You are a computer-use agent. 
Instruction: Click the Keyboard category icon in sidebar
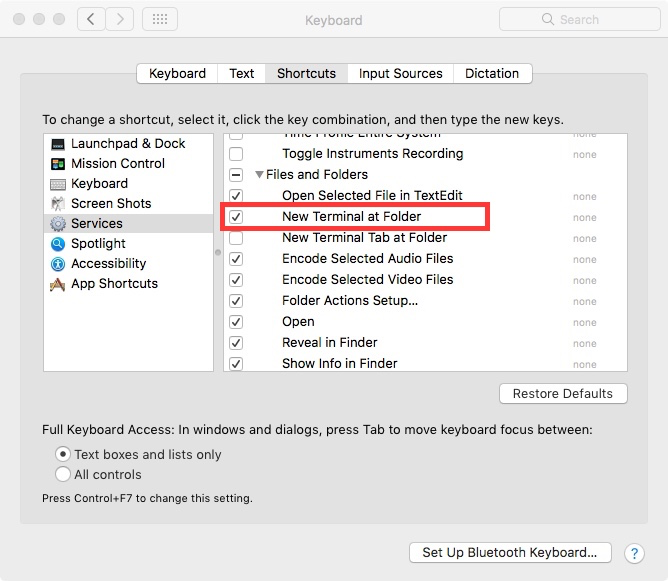pyautogui.click(x=58, y=184)
